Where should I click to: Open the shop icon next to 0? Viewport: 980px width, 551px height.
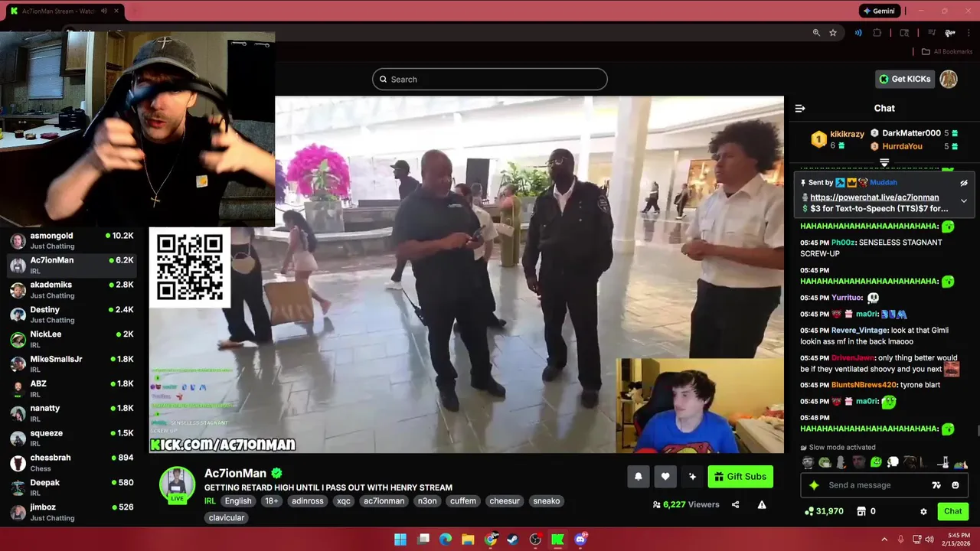pyautogui.click(x=861, y=511)
